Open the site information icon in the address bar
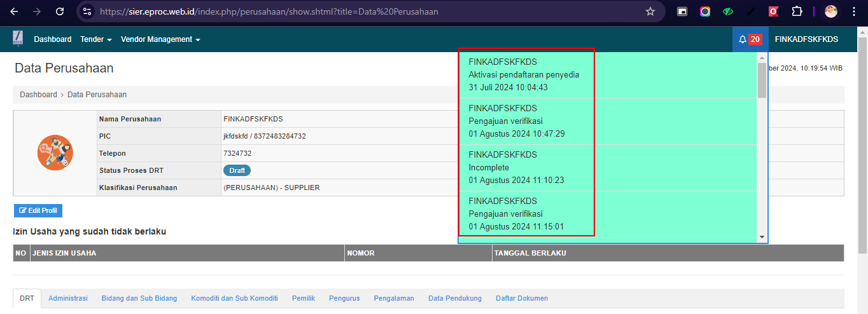Viewport: 868px width, 314px height. pos(88,11)
